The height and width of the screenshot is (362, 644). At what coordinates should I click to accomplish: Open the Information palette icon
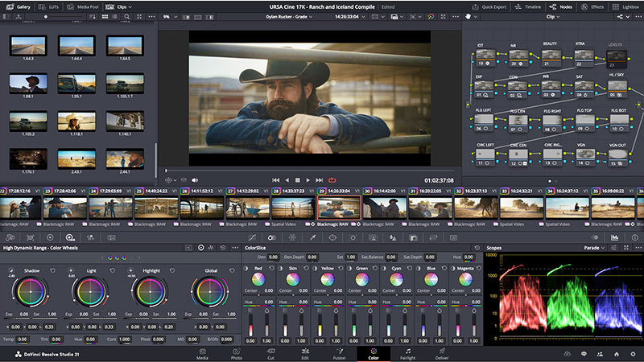click(634, 237)
